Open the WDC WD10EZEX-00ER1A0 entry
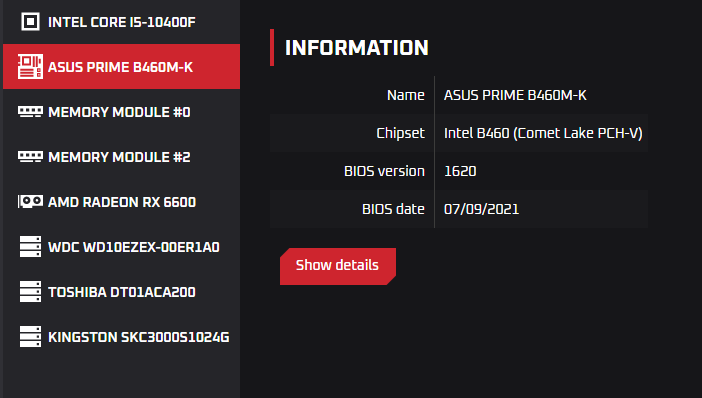The height and width of the screenshot is (398, 702). [121, 247]
